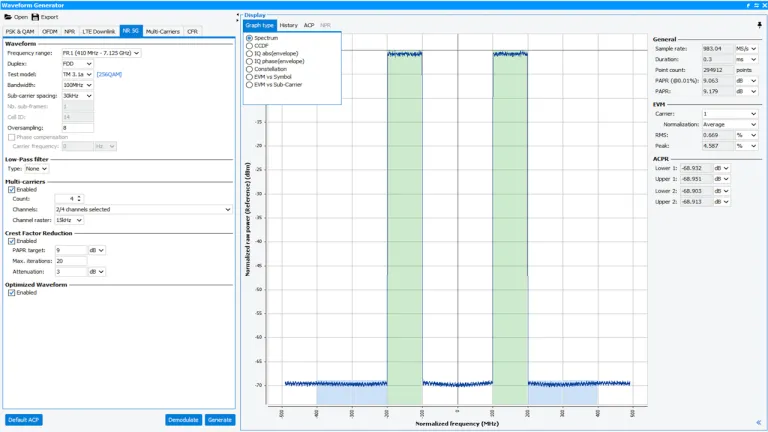Select the CCDF graph type
Viewport: 768px width, 432px height.
tap(249, 46)
